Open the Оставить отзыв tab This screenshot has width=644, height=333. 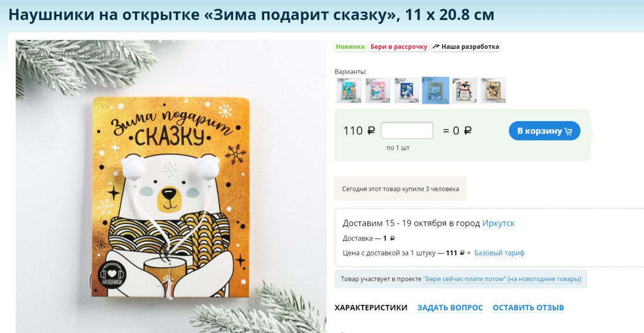(528, 308)
